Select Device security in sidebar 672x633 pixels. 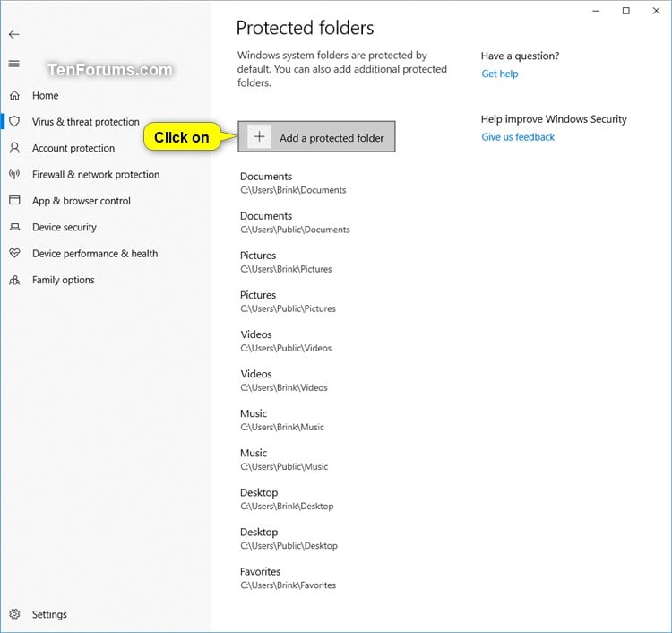coord(65,228)
